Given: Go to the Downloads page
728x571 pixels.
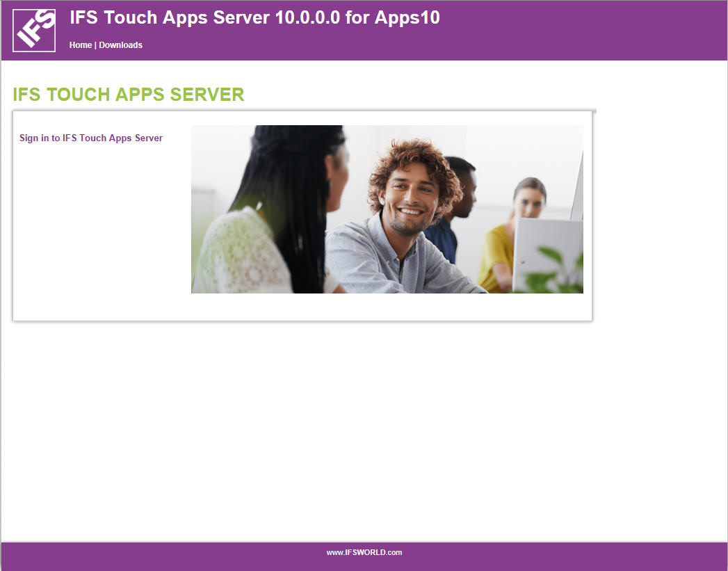Looking at the screenshot, I should (x=120, y=45).
